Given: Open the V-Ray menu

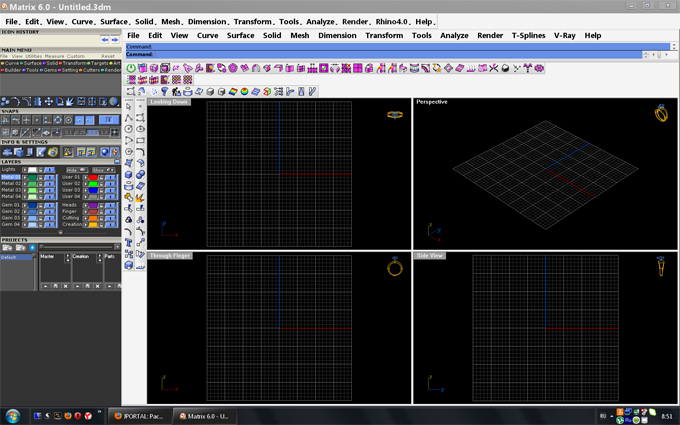Looking at the screenshot, I should [564, 36].
